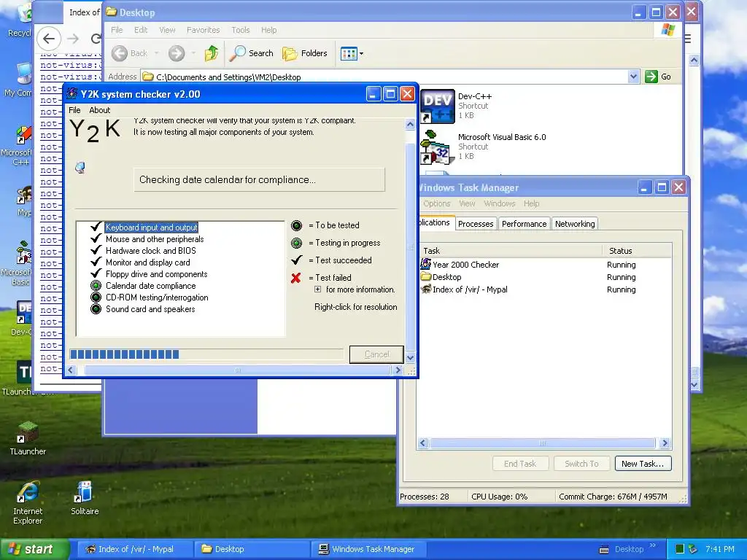
Task: Click Y2K checker horizontal scroll right arrow
Action: pyautogui.click(x=398, y=370)
